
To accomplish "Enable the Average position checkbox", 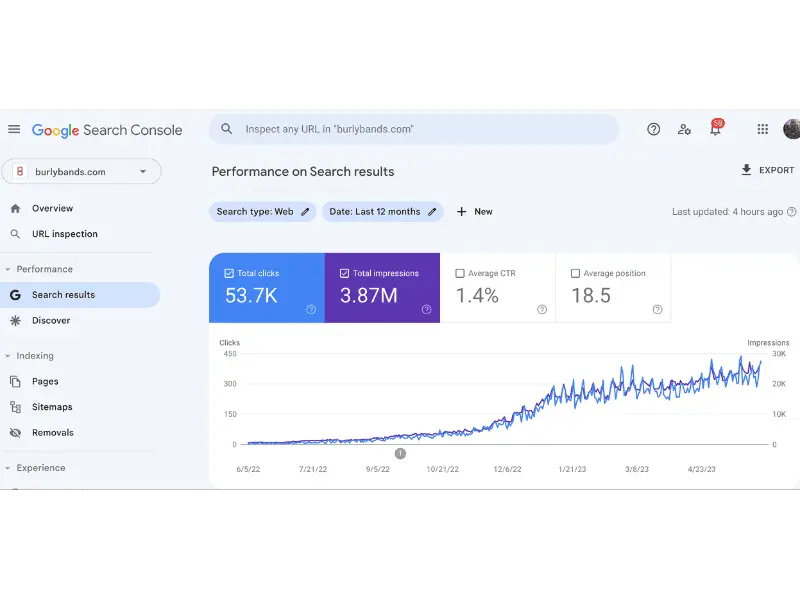I will (576, 273).
